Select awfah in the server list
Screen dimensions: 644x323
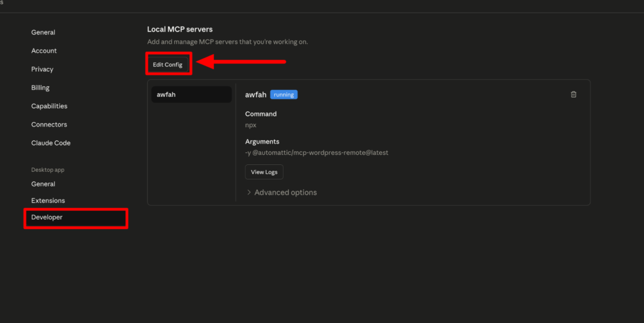tap(191, 94)
